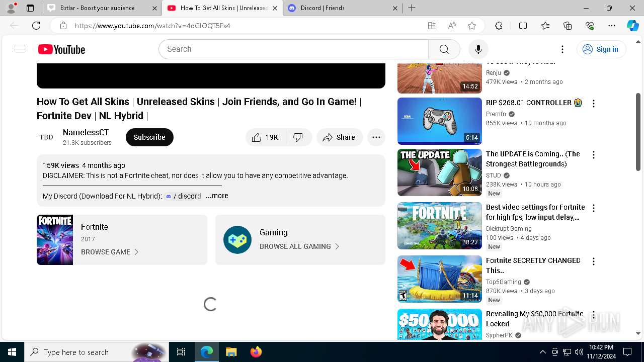This screenshot has height=362, width=644.
Task: Open Renju video thumbnail 14:52
Action: [440, 78]
